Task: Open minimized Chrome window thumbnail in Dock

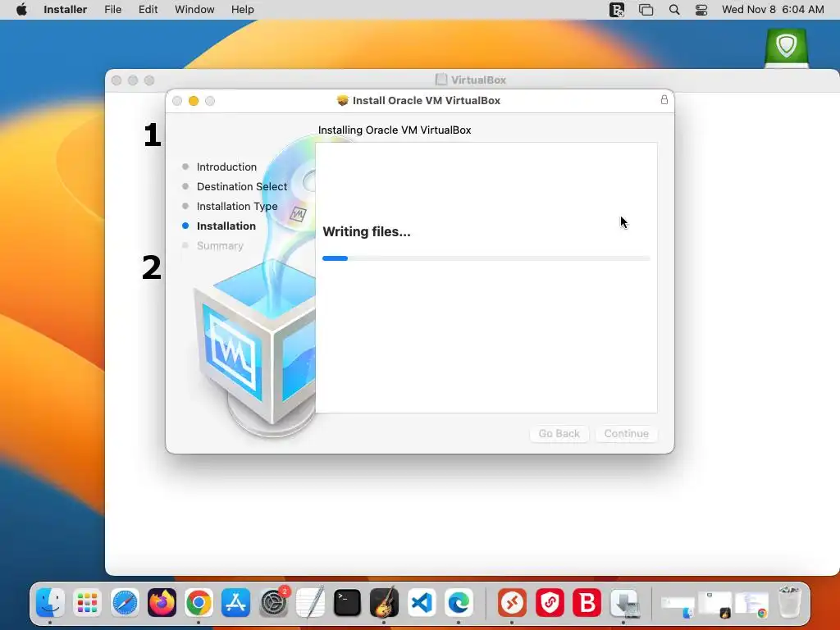Action: click(752, 604)
